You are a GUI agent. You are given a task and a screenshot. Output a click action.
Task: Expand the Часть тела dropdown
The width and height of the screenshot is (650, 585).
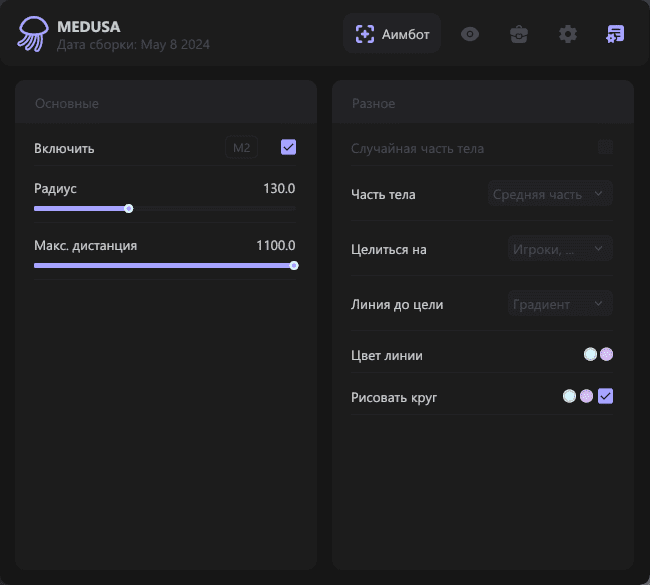tap(551, 194)
